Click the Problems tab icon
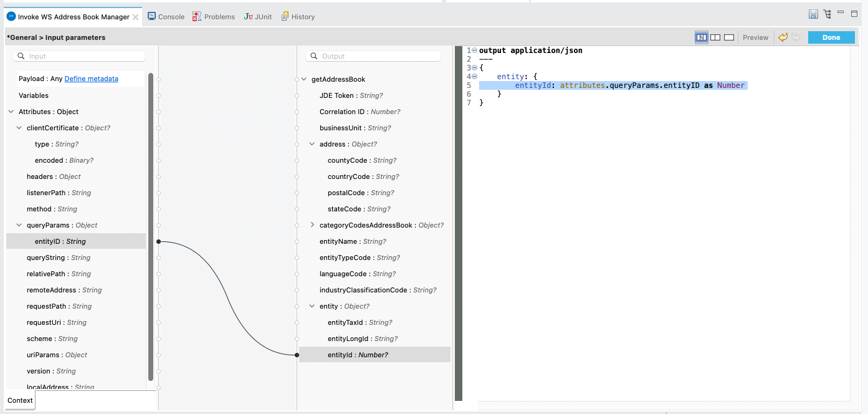 point(197,16)
